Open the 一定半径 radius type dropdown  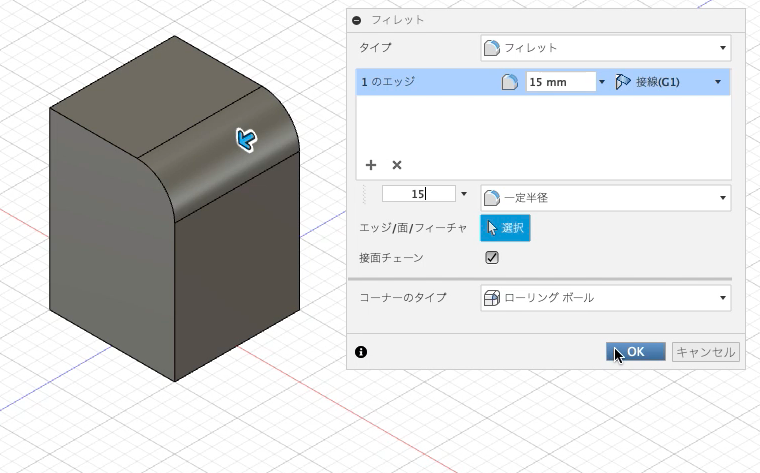point(606,198)
